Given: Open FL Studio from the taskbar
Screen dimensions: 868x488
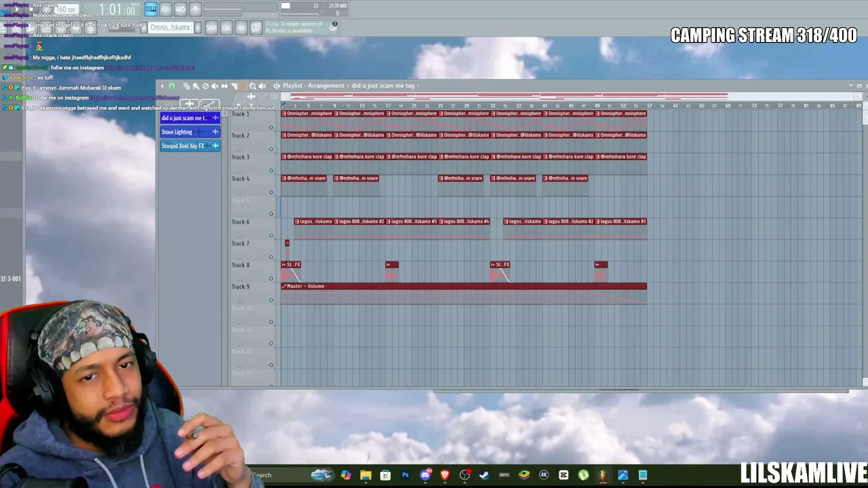Looking at the screenshot, I should 603,475.
